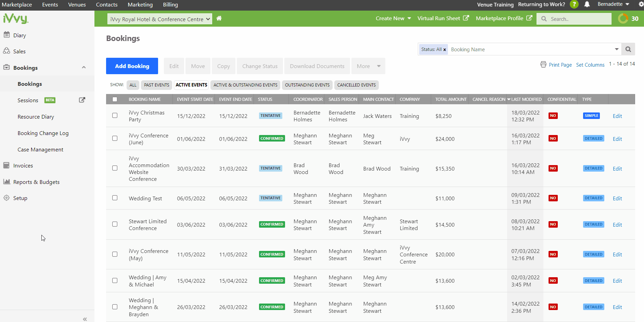Screen dimensions: 644x322
Task: Collapse the Bookings sidebar section
Action: (x=84, y=67)
